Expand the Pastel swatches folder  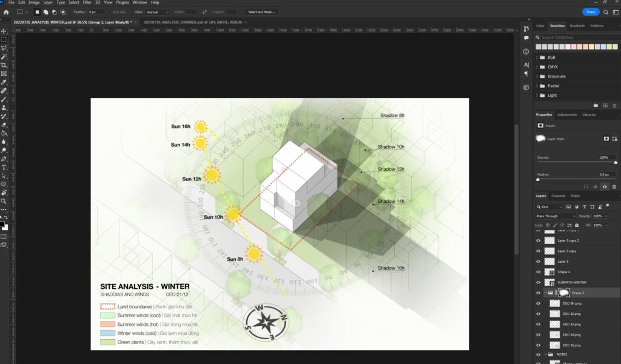click(x=537, y=86)
